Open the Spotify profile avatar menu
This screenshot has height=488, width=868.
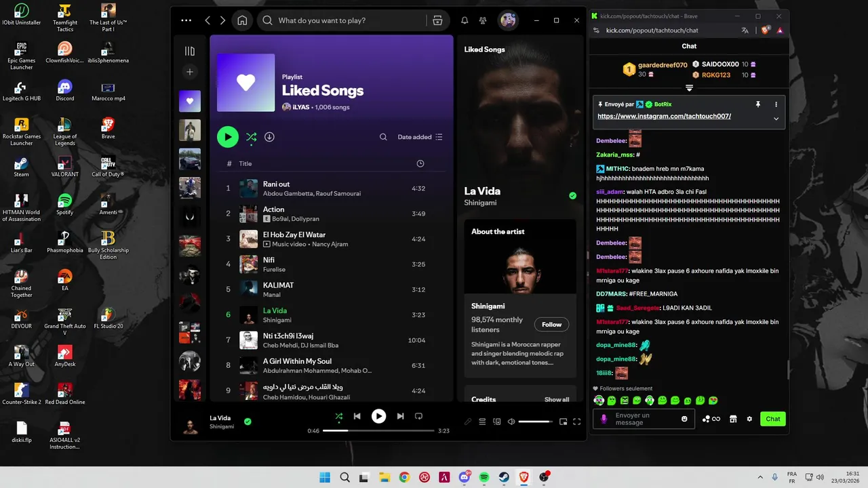click(508, 20)
